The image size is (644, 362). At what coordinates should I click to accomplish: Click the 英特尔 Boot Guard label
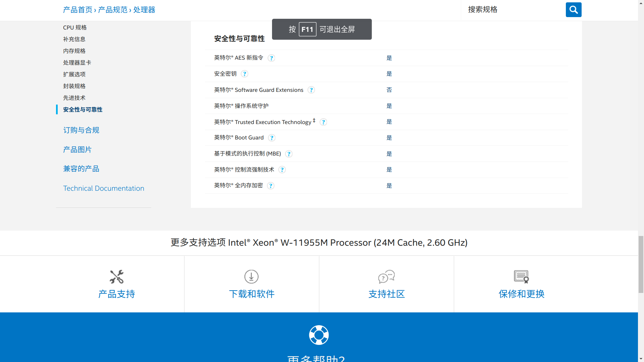click(x=239, y=138)
